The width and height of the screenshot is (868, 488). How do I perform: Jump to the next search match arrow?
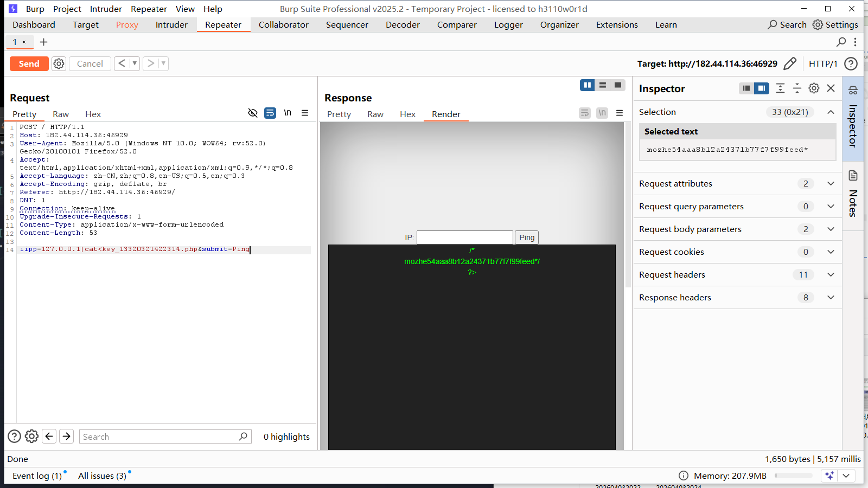pyautogui.click(x=67, y=436)
